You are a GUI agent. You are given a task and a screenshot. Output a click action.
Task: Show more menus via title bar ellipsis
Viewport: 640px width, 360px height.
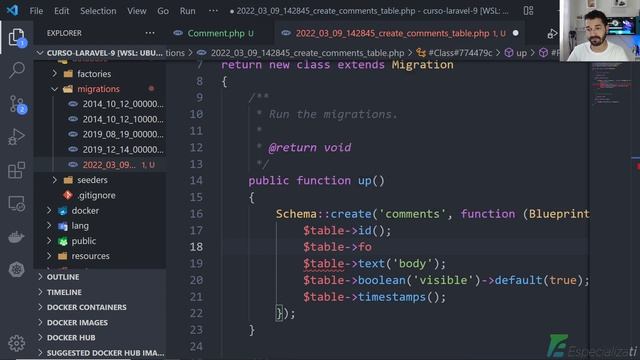coord(213,11)
